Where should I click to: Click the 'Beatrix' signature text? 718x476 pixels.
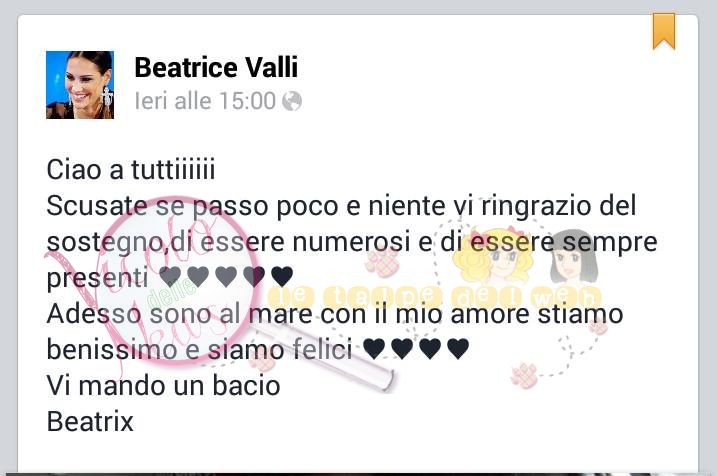90,422
